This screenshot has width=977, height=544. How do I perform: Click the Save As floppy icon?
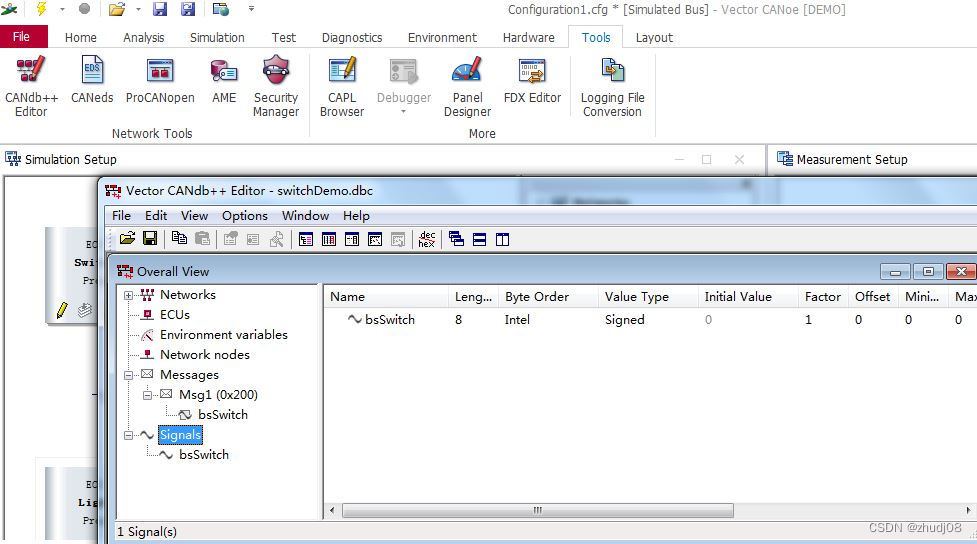pyautogui.click(x=188, y=9)
